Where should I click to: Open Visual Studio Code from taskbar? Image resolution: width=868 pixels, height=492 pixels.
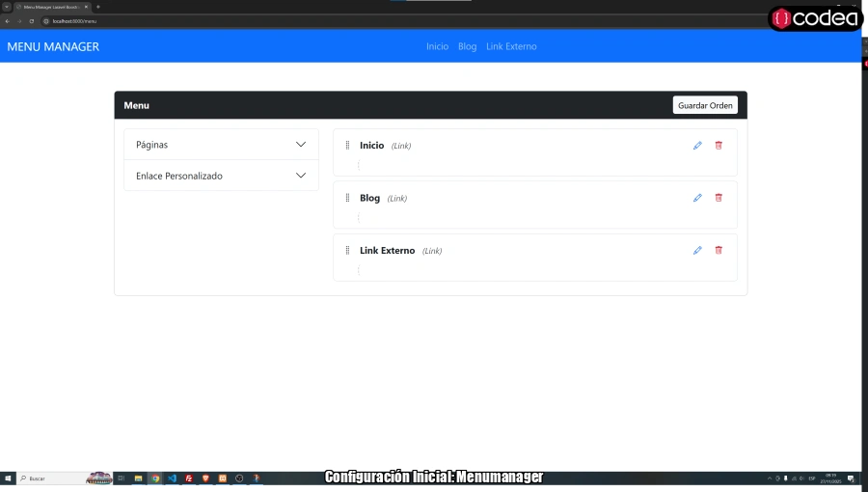coord(173,478)
